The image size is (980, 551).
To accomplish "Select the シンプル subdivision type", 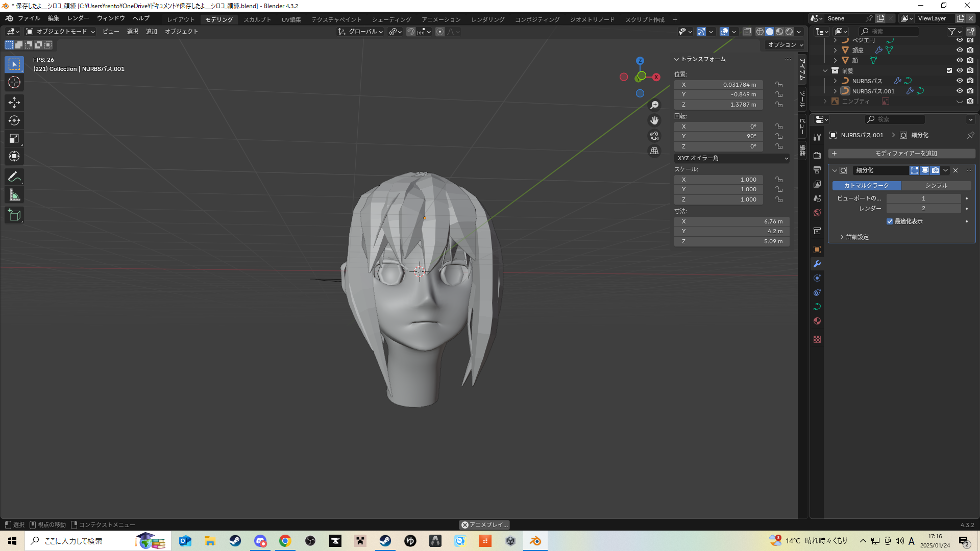I will click(936, 186).
